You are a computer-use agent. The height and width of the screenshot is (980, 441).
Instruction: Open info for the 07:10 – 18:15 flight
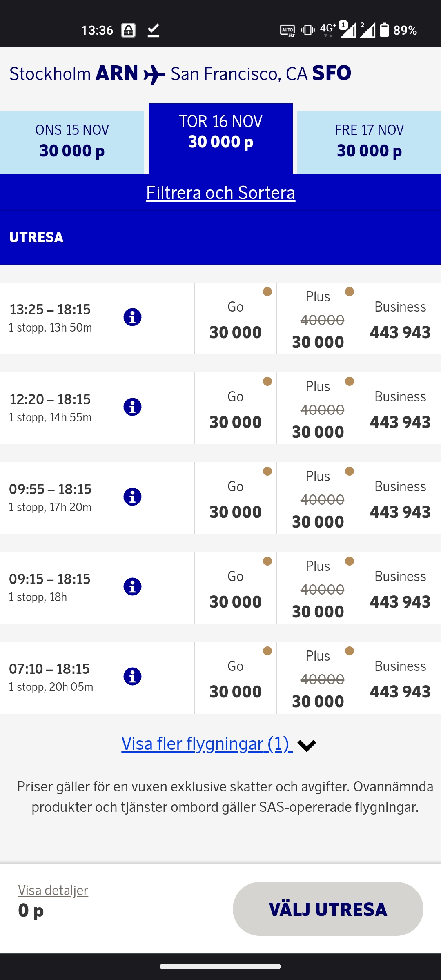(132, 677)
